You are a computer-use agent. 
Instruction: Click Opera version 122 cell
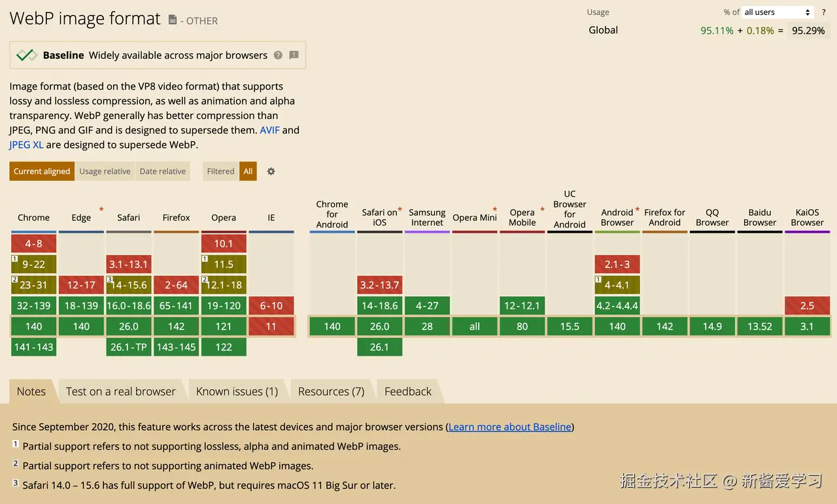pos(224,347)
